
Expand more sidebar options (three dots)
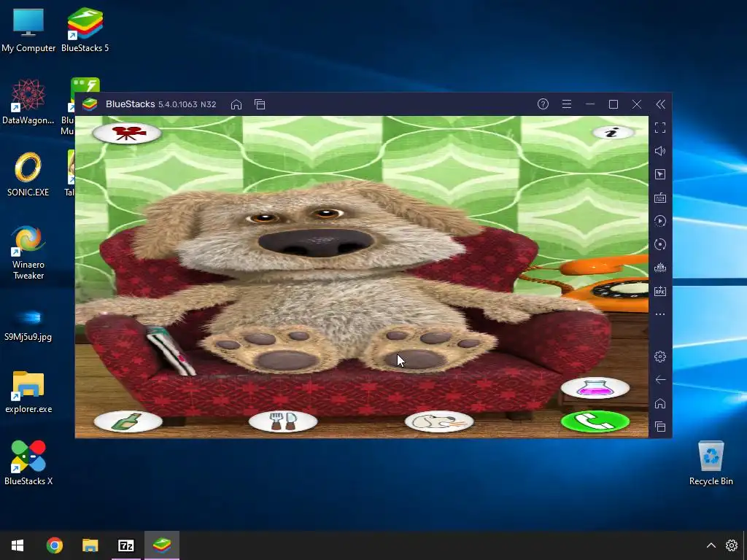[659, 314]
